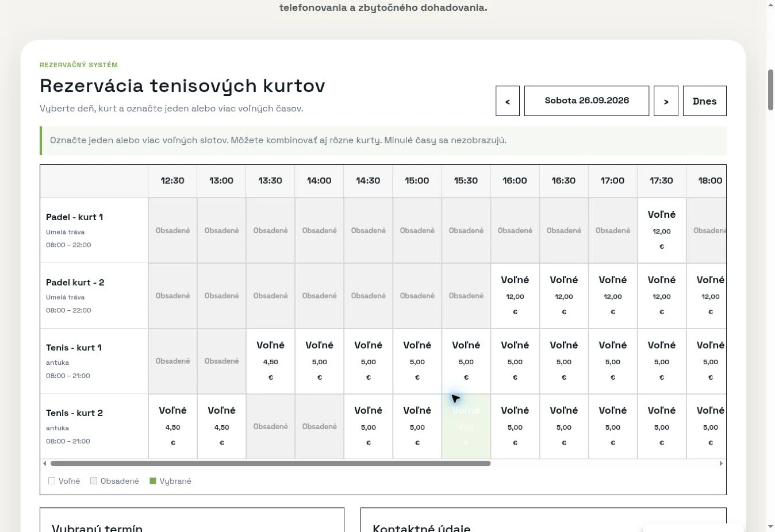Viewport: 775px width, 532px height.
Task: Click the Tenis - kurt 1 row label
Action: [94, 361]
